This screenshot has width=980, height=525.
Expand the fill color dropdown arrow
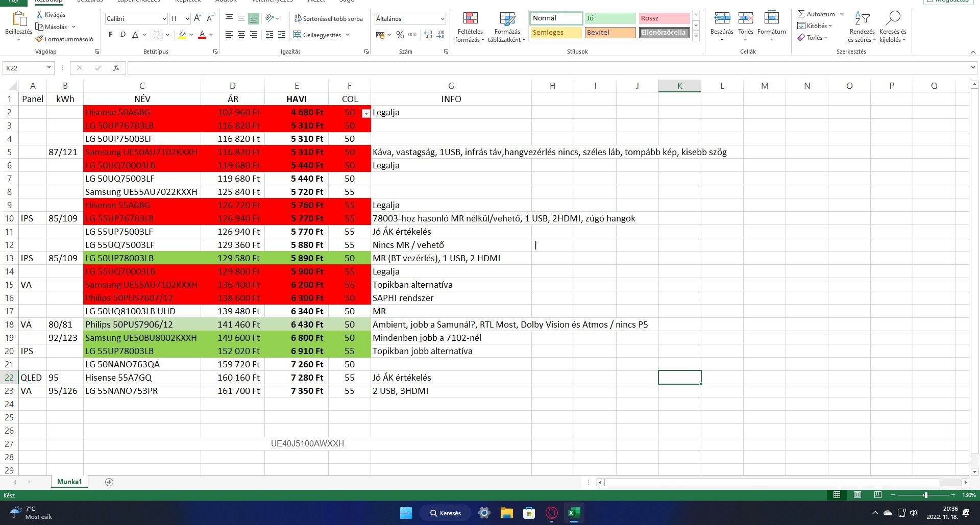[191, 35]
